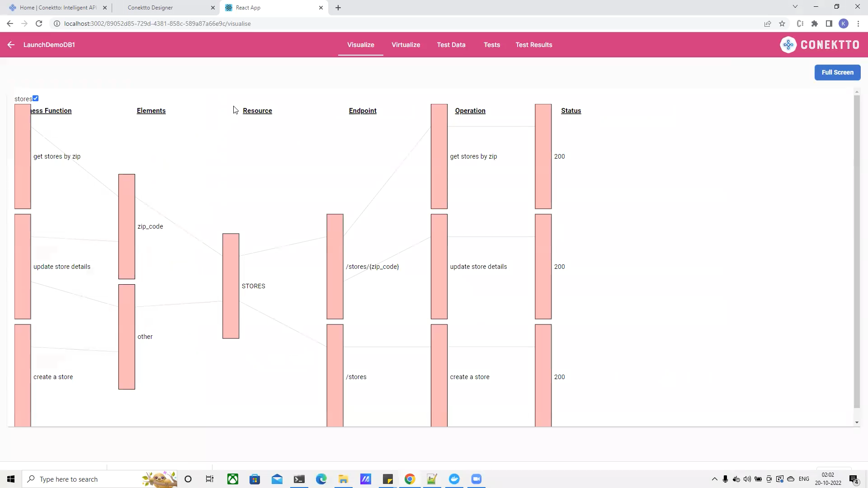Switch to the Virtualize tab
This screenshot has width=868, height=488.
coord(406,45)
